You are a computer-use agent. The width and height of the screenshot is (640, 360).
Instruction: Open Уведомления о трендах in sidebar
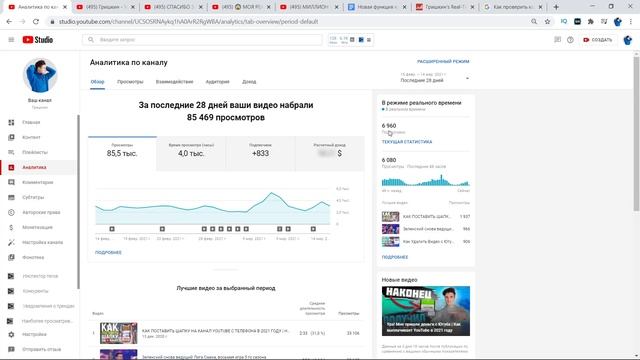[48, 306]
